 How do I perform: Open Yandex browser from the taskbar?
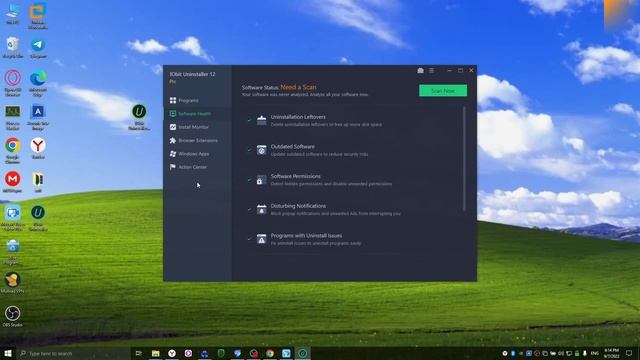click(172, 353)
